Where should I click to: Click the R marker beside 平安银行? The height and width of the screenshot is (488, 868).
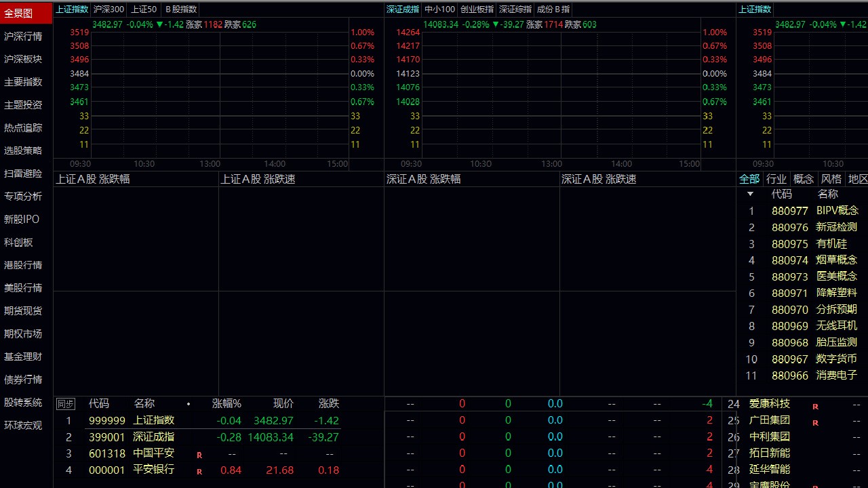click(x=199, y=472)
